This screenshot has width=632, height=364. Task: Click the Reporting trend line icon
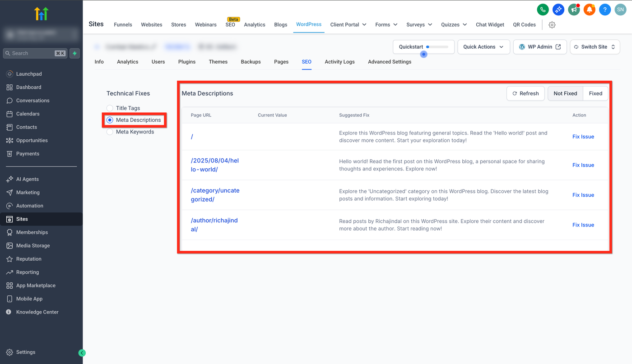point(9,272)
